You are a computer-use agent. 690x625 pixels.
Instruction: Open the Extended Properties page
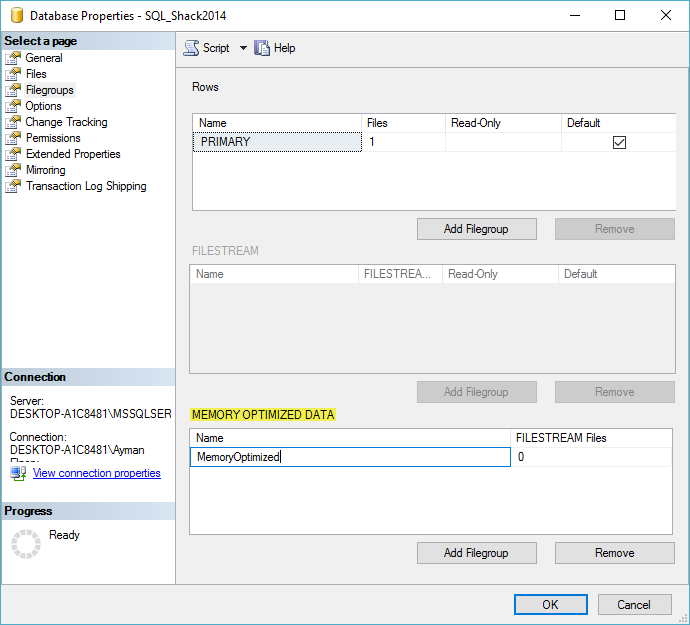coord(73,154)
